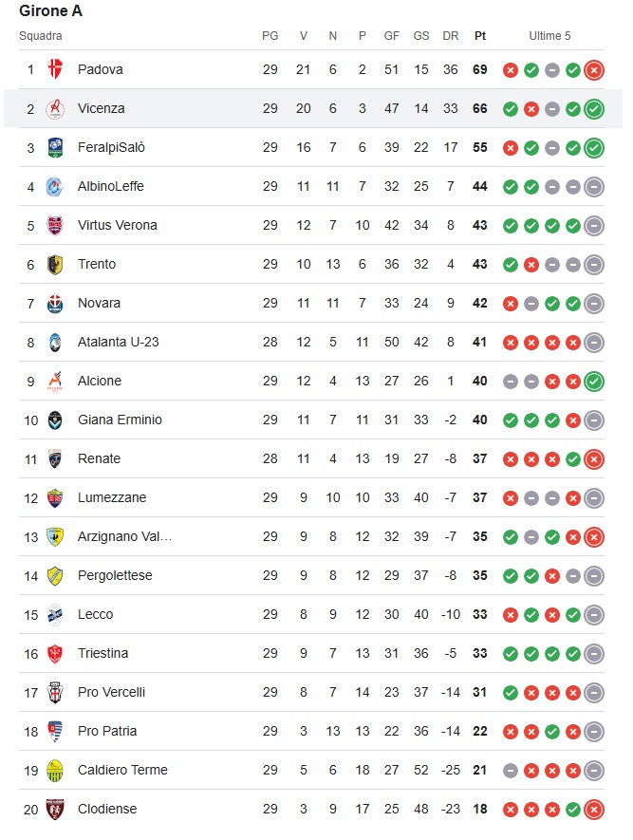633x840 pixels.
Task: Click Padova's latest red loss result icon
Action: (594, 70)
